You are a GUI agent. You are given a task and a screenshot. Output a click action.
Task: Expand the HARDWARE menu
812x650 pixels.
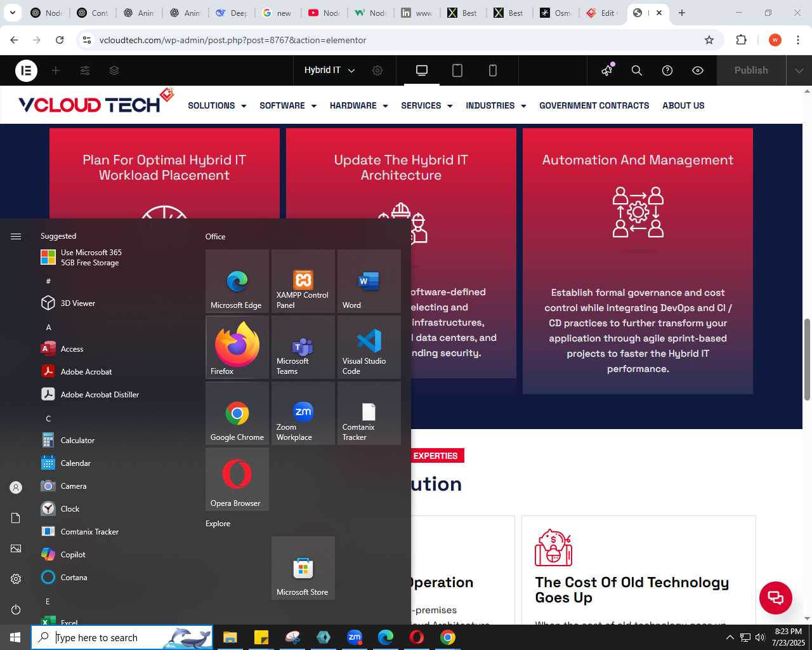pyautogui.click(x=359, y=105)
